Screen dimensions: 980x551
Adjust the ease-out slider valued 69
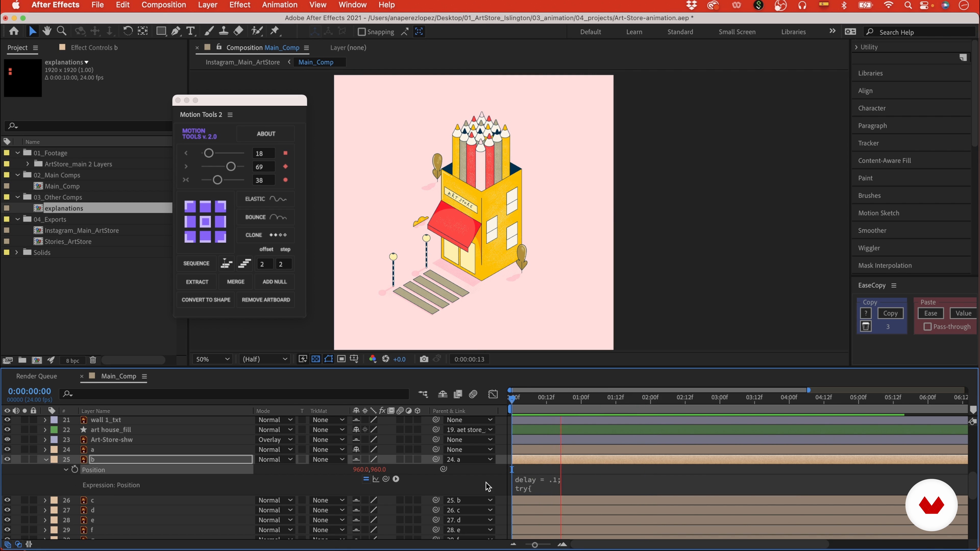pyautogui.click(x=230, y=167)
